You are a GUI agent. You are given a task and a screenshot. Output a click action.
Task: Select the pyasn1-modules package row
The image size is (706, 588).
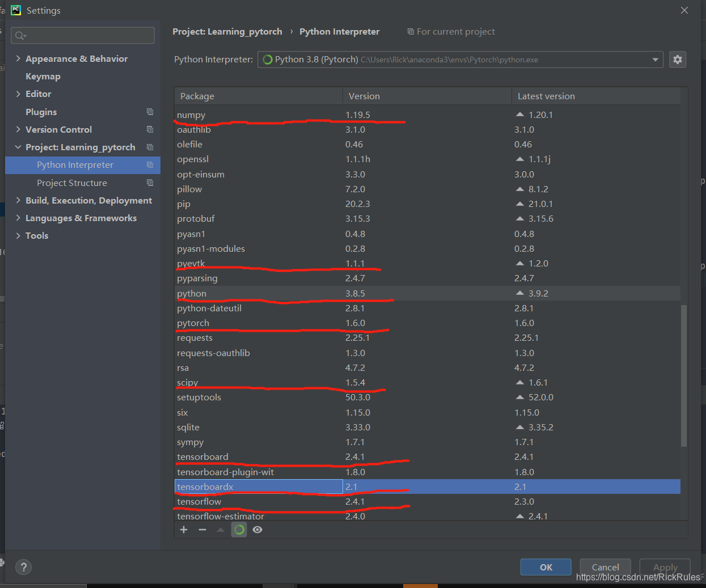pos(428,248)
